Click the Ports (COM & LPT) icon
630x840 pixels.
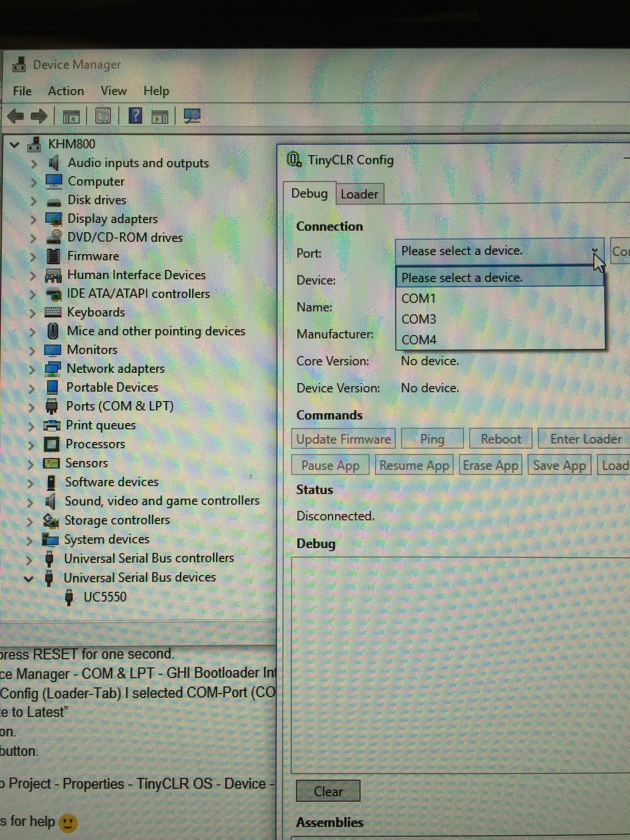(x=52, y=406)
